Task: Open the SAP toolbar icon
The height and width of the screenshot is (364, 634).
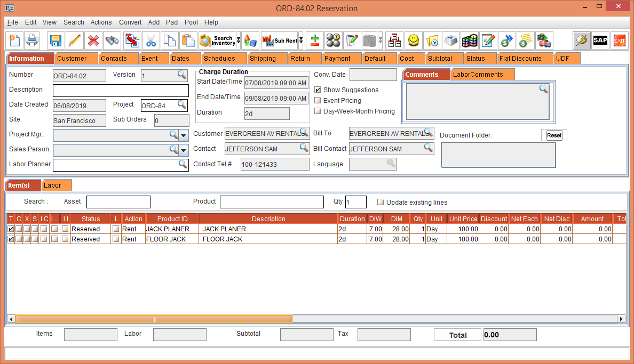Action: pyautogui.click(x=600, y=41)
